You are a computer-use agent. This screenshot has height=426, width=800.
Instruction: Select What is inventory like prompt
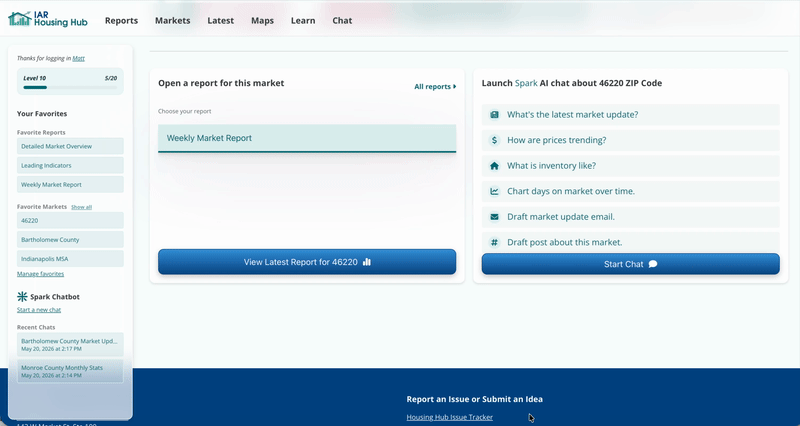pyautogui.click(x=631, y=166)
